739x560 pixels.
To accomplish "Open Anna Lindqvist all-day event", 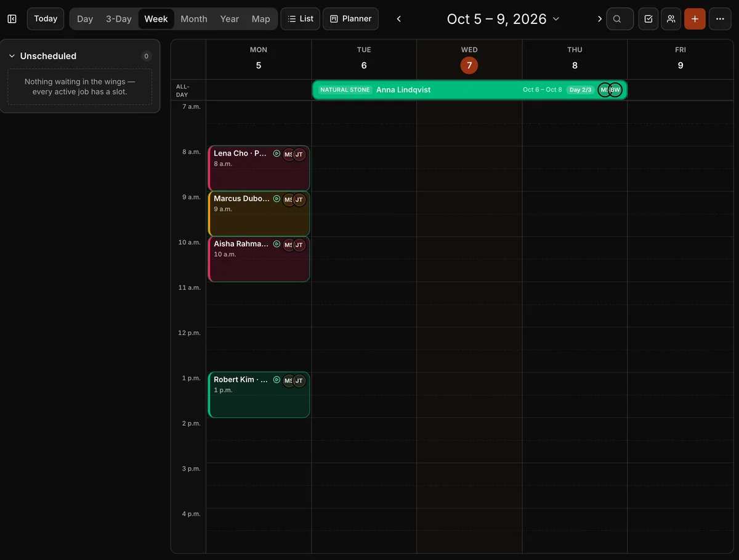I will [470, 90].
